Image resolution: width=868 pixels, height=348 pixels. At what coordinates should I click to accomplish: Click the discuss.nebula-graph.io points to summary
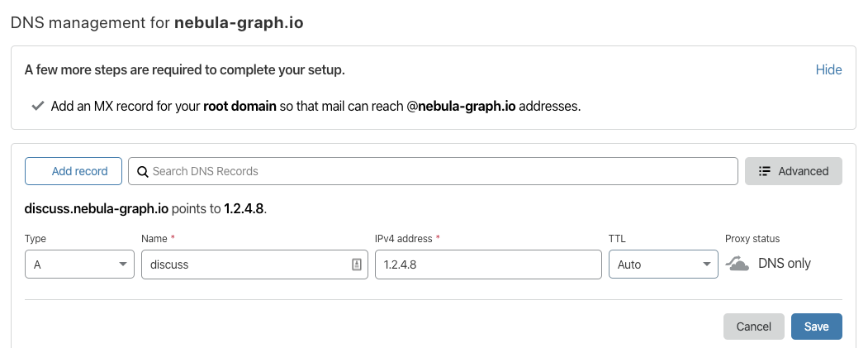145,209
